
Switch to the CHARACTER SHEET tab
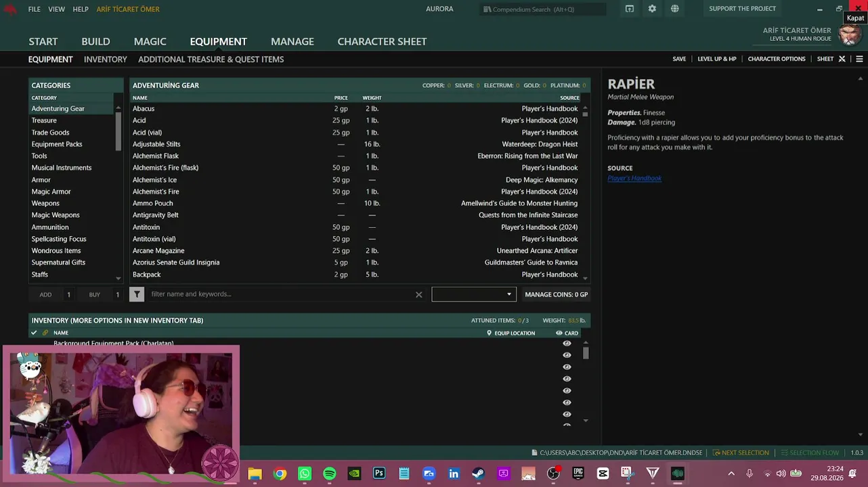pos(382,41)
